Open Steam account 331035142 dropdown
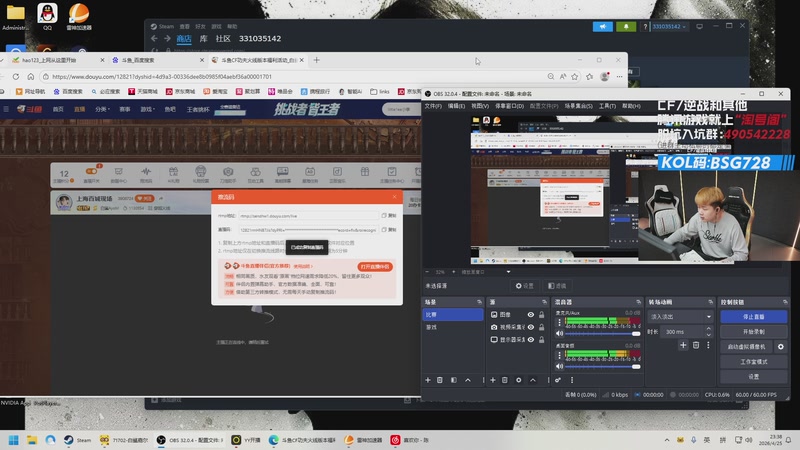Viewport: 800px width, 450px height. (x=669, y=27)
